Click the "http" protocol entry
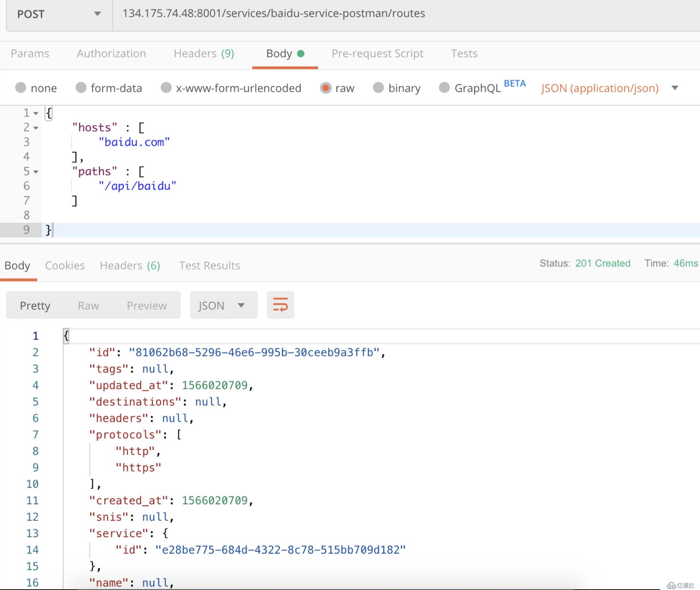Image resolution: width=700 pixels, height=590 pixels. click(135, 451)
